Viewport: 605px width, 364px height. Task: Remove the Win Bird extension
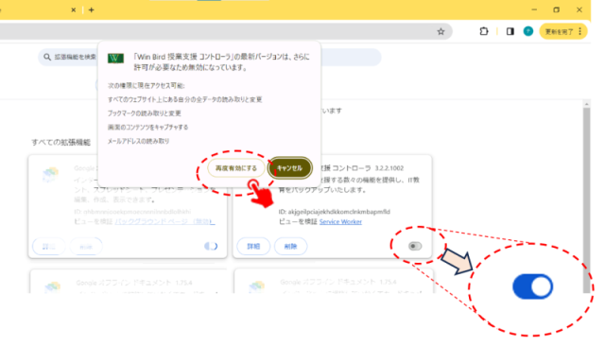pyautogui.click(x=290, y=246)
